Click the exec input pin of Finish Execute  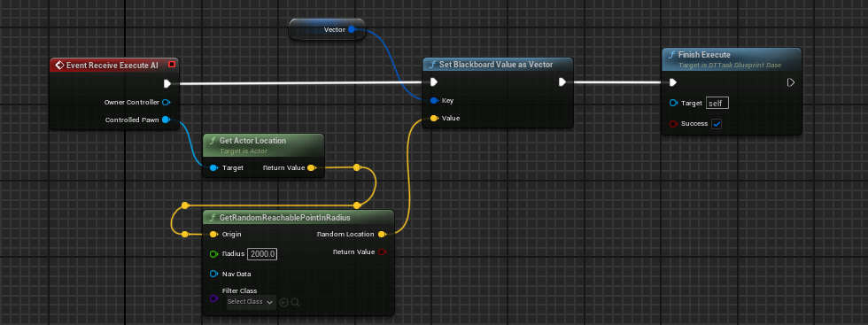click(x=672, y=82)
